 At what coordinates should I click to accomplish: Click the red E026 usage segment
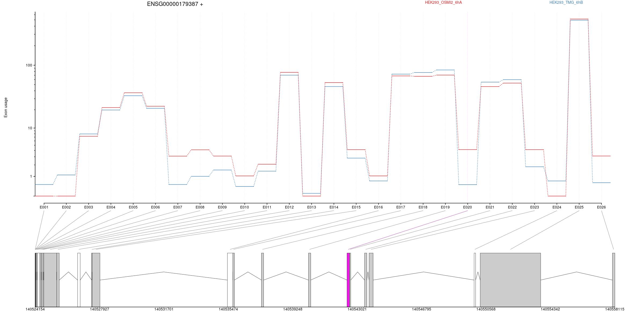tap(601, 156)
